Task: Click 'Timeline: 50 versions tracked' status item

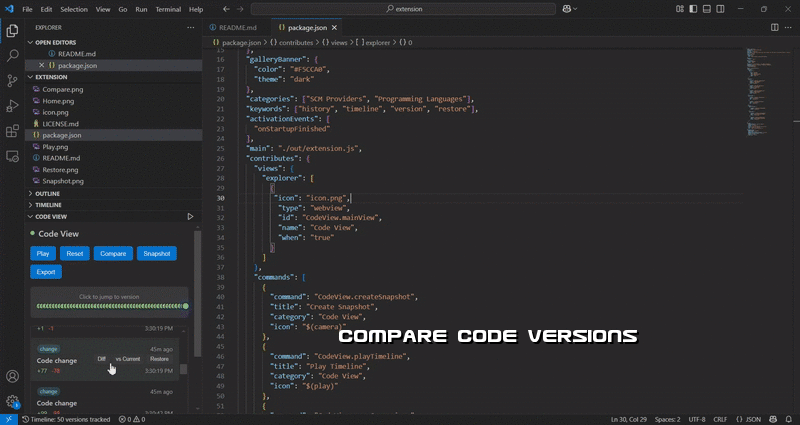Action: pos(66,419)
